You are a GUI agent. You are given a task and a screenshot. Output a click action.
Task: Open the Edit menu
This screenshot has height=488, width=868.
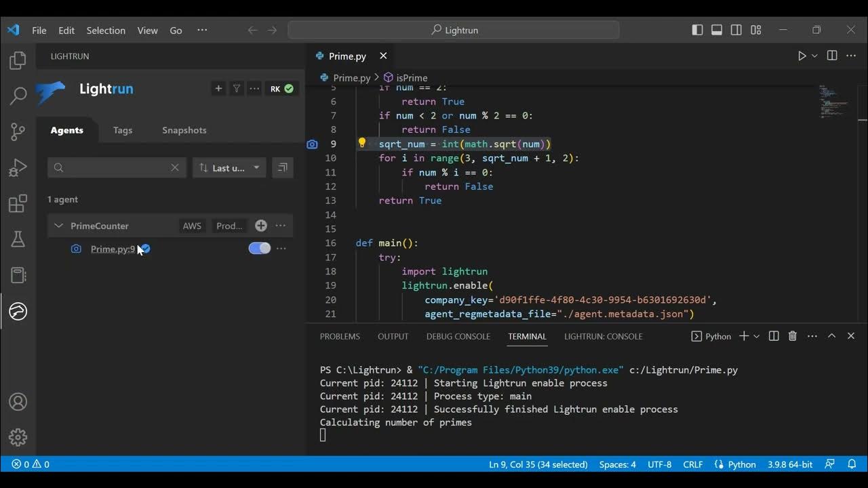[66, 30]
